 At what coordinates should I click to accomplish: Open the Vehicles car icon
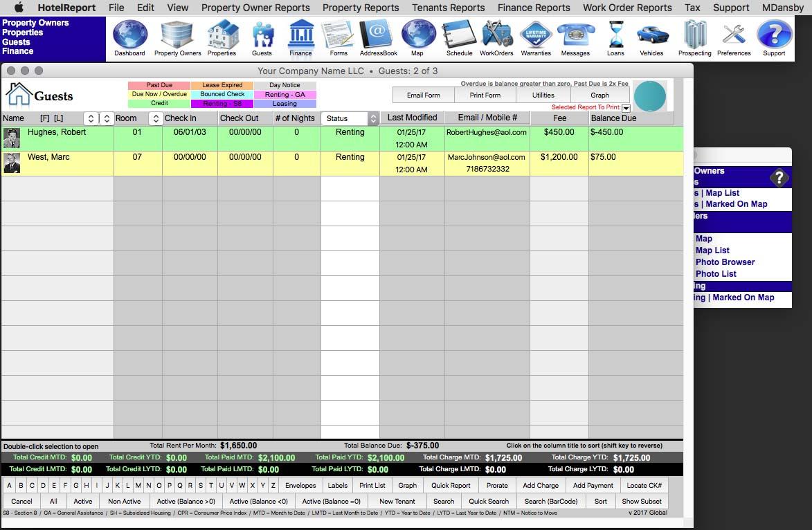pos(652,35)
